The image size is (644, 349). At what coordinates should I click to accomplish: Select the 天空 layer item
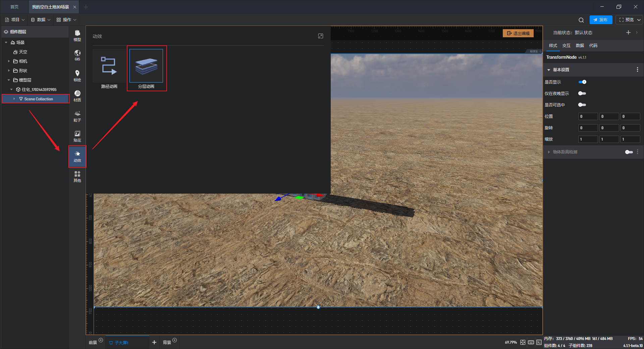pyautogui.click(x=20, y=52)
